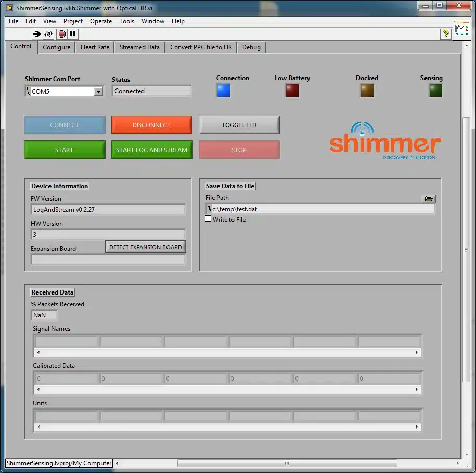The height and width of the screenshot is (473, 476).
Task: Open the File menu
Action: (14, 21)
